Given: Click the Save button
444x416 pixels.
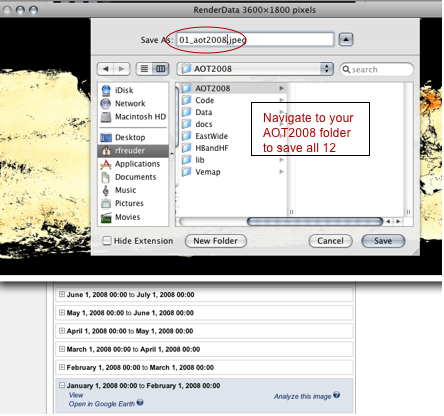Looking at the screenshot, I should pyautogui.click(x=383, y=241).
